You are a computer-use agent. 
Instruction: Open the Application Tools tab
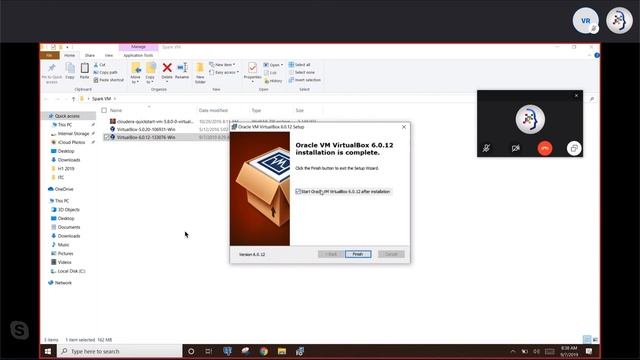138,55
